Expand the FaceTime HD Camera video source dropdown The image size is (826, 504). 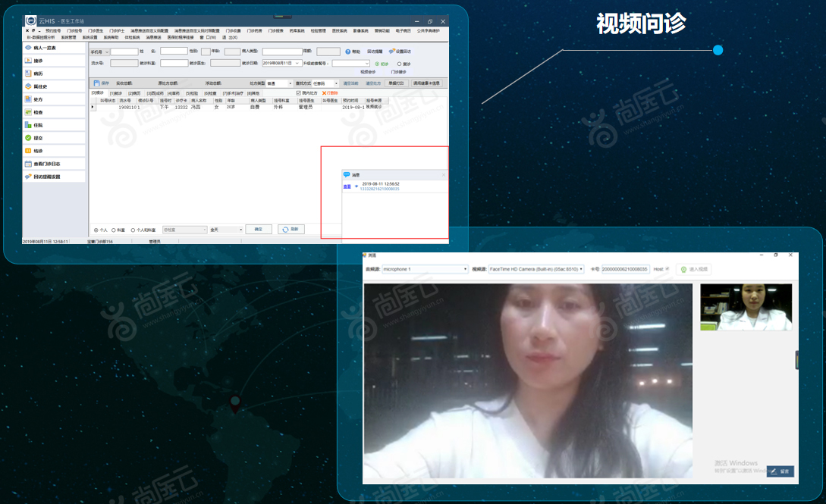point(536,269)
